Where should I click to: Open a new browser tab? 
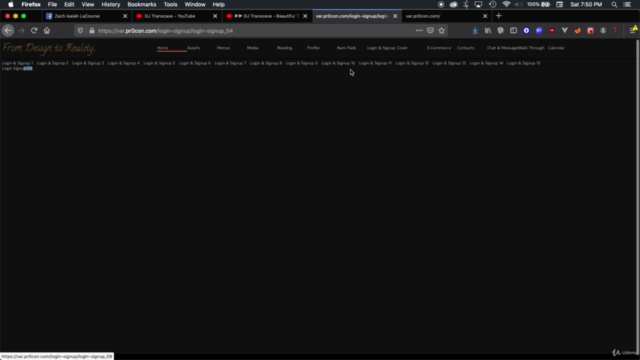(498, 16)
